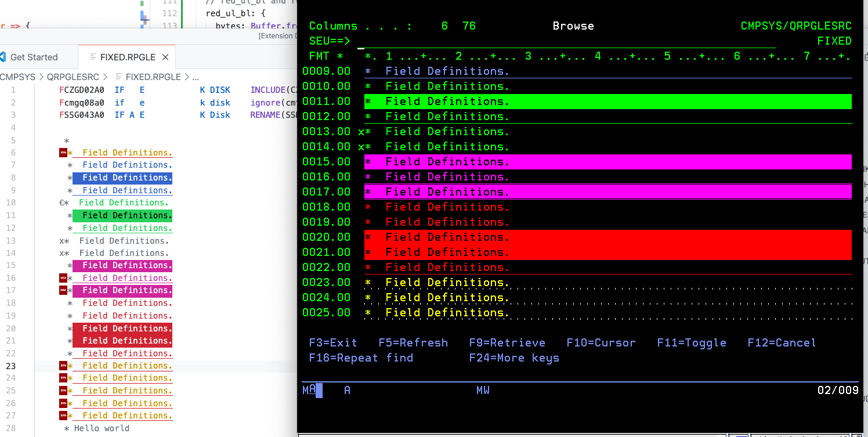Click F10=Cursor in the terminal

click(x=601, y=343)
